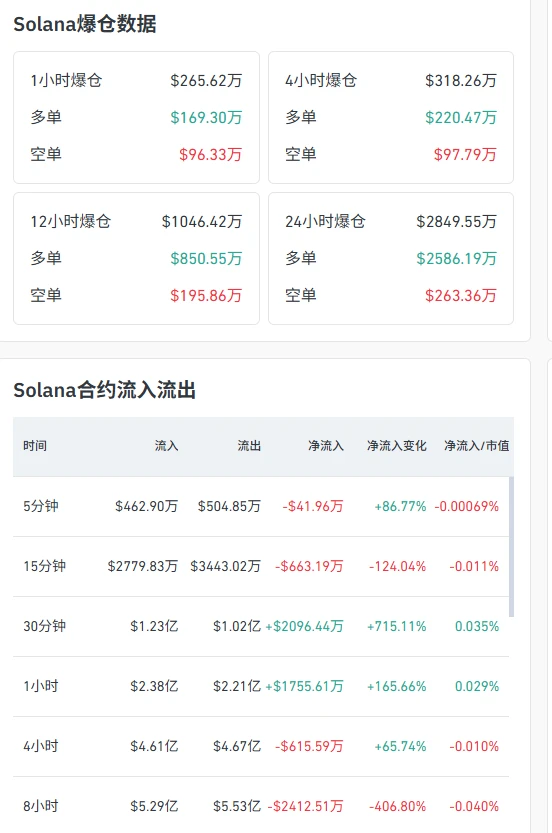Click the -$2412.51万 net inflow cell
The height and width of the screenshot is (833, 552).
click(305, 806)
